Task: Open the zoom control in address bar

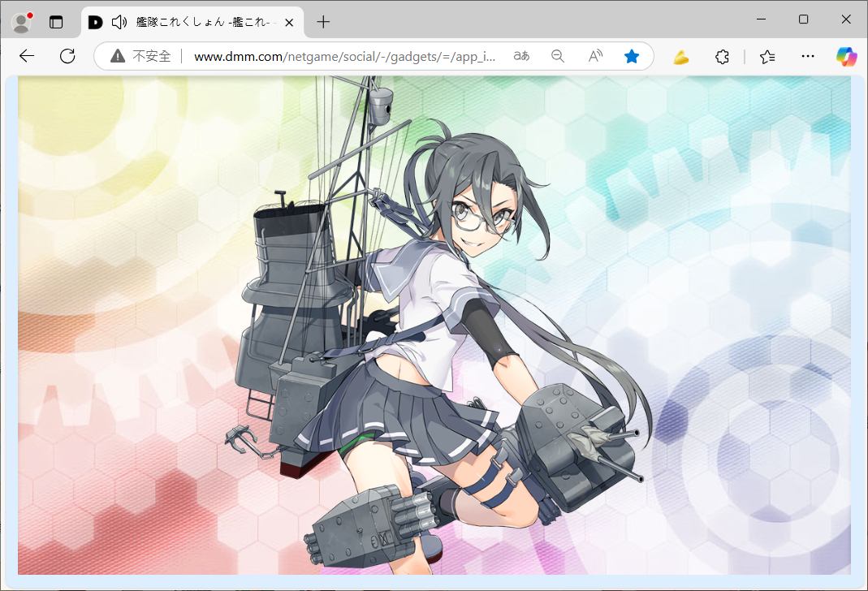Action: pyautogui.click(x=558, y=56)
